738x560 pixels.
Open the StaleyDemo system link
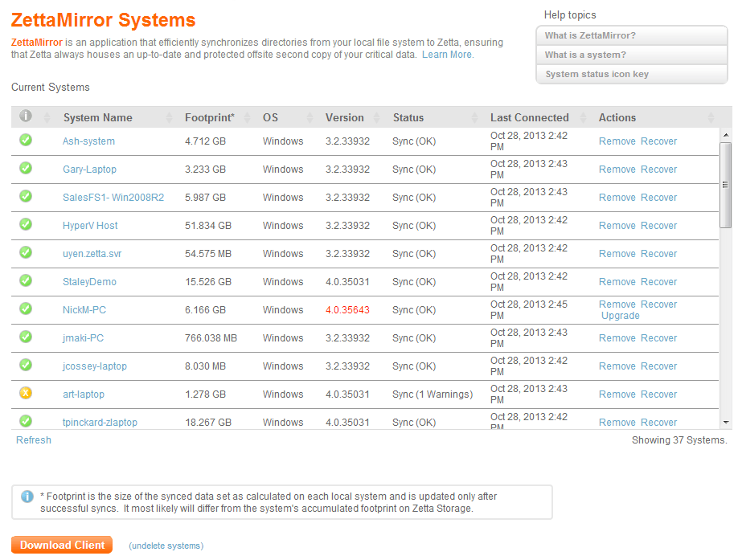(x=89, y=282)
